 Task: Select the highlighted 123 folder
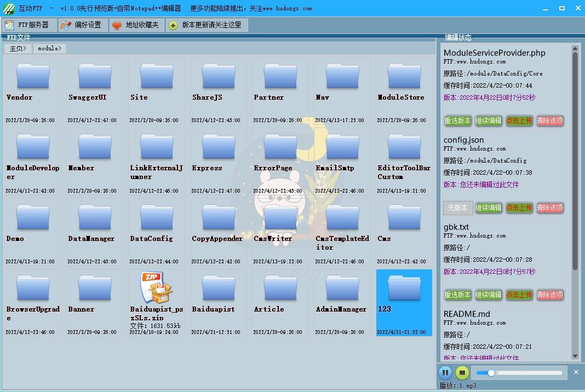point(403,298)
